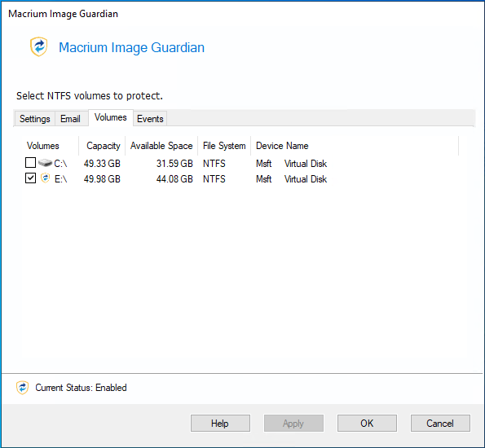Click the Help button
This screenshot has width=485, height=448.
click(x=220, y=423)
